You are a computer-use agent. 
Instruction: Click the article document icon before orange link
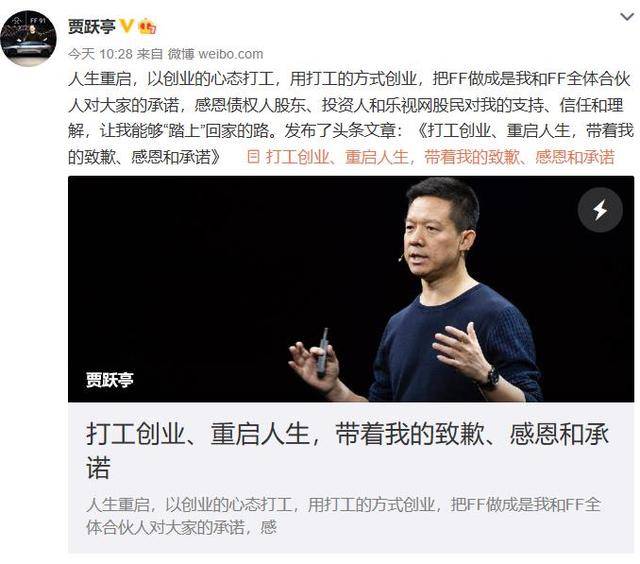click(x=253, y=157)
